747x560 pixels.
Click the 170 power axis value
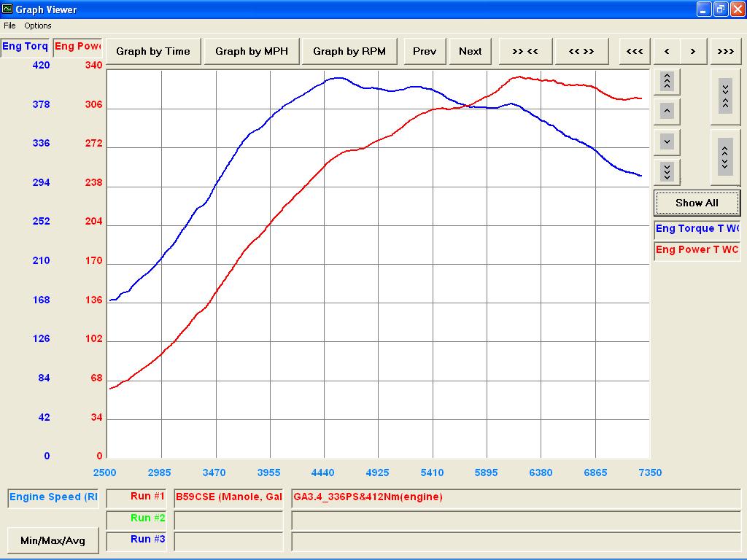(x=93, y=260)
